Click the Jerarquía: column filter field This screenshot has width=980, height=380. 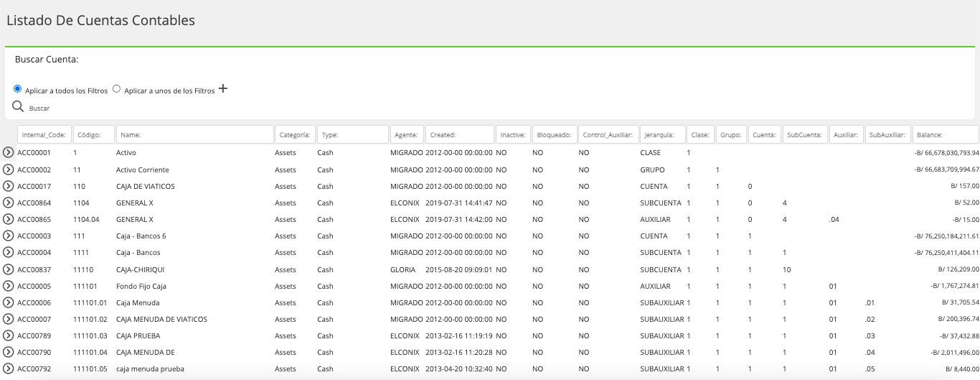pos(662,134)
